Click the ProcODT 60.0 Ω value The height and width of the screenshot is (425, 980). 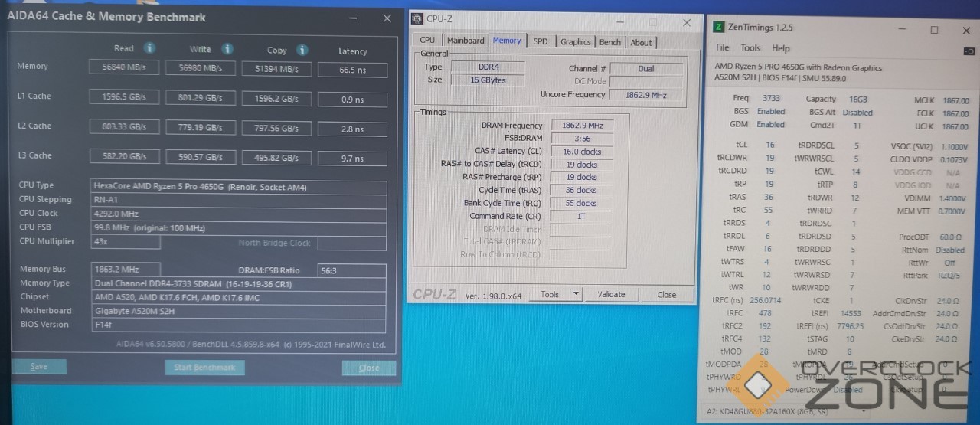(x=951, y=237)
